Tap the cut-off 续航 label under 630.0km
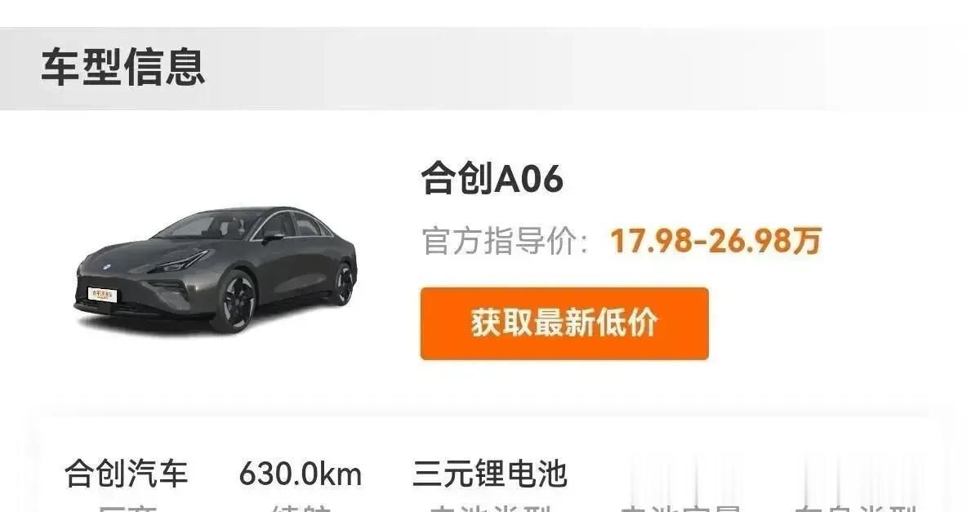 pyautogui.click(x=300, y=507)
